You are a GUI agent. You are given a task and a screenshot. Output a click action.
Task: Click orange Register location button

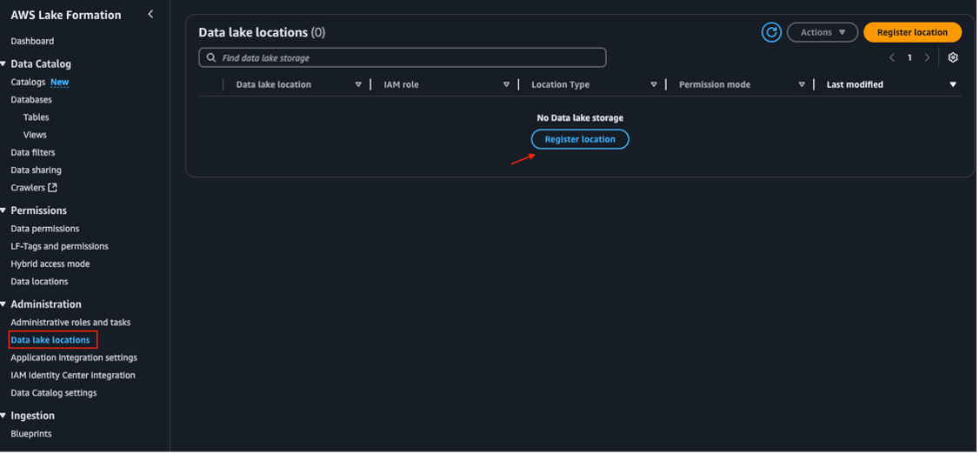point(912,32)
